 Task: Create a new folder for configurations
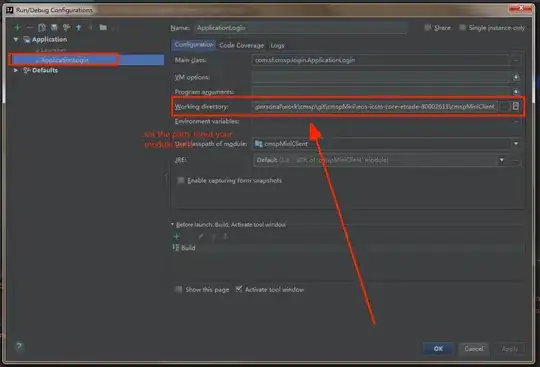point(103,28)
